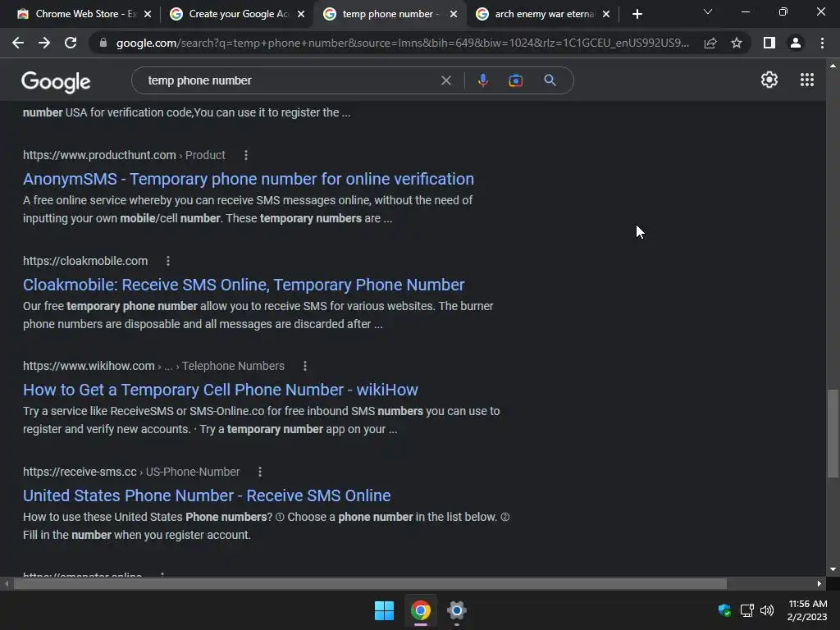Viewport: 840px width, 630px height.
Task: Open options for receive-sms.cc result
Action: point(260,472)
